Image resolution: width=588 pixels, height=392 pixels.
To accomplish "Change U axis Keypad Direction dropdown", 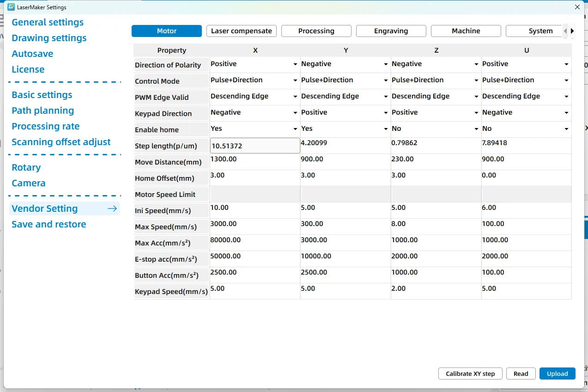I will tap(566, 113).
